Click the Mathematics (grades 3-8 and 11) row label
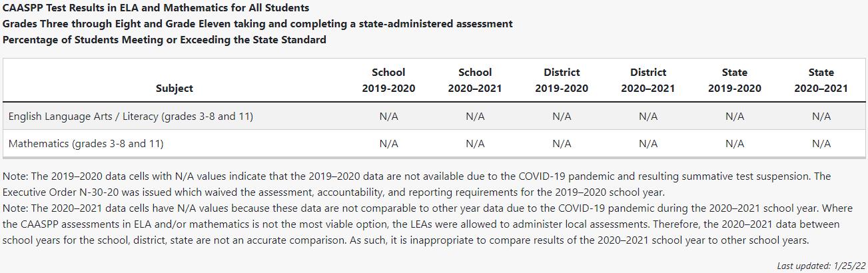 pos(86,143)
